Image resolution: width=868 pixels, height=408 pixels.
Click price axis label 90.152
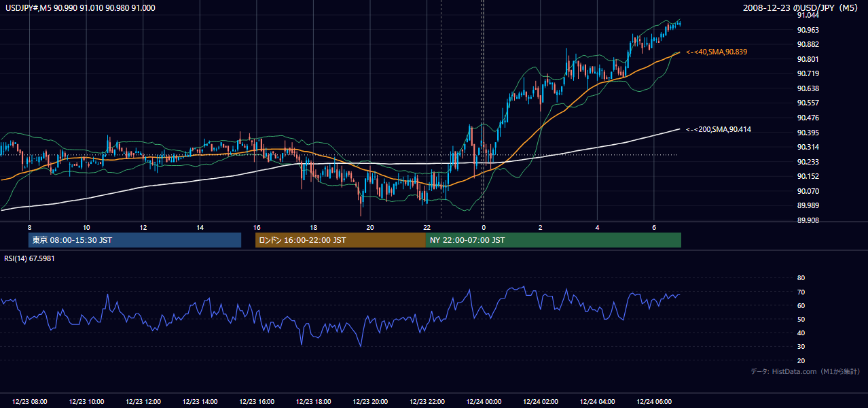(808, 176)
